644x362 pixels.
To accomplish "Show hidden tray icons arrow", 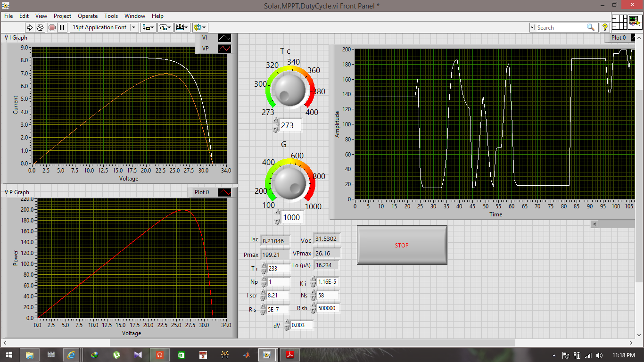I will click(x=554, y=355).
